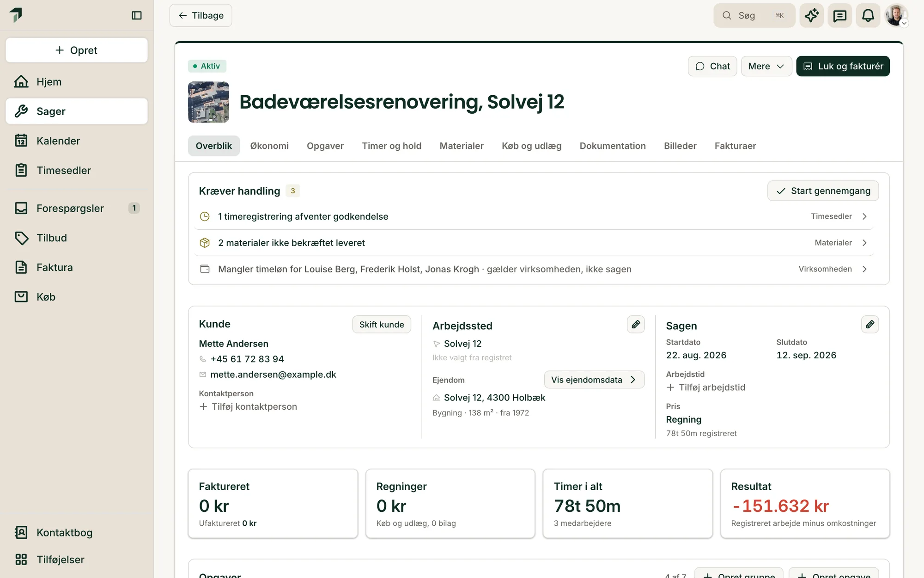Open Tilbud in the sidebar
Screen dimensions: 924x578
click(x=77, y=238)
